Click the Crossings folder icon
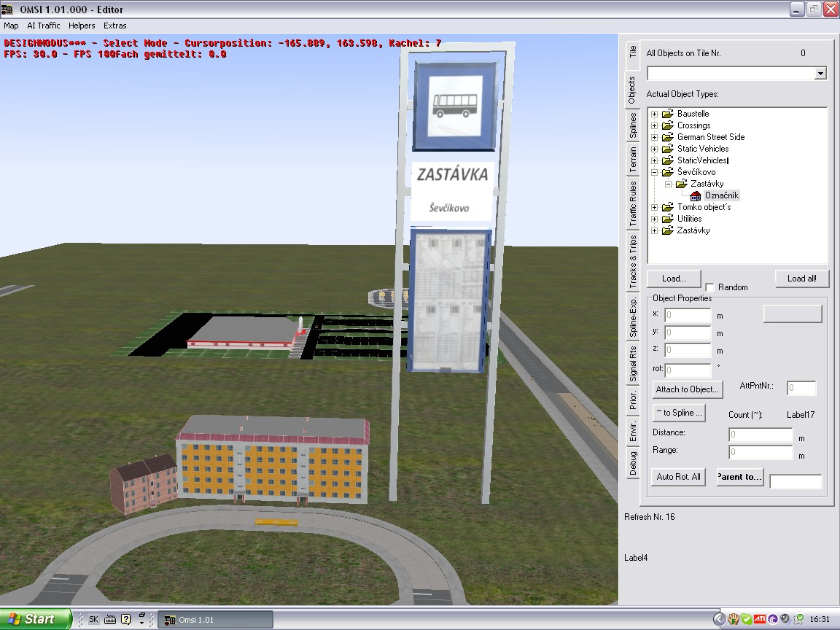 [x=667, y=125]
